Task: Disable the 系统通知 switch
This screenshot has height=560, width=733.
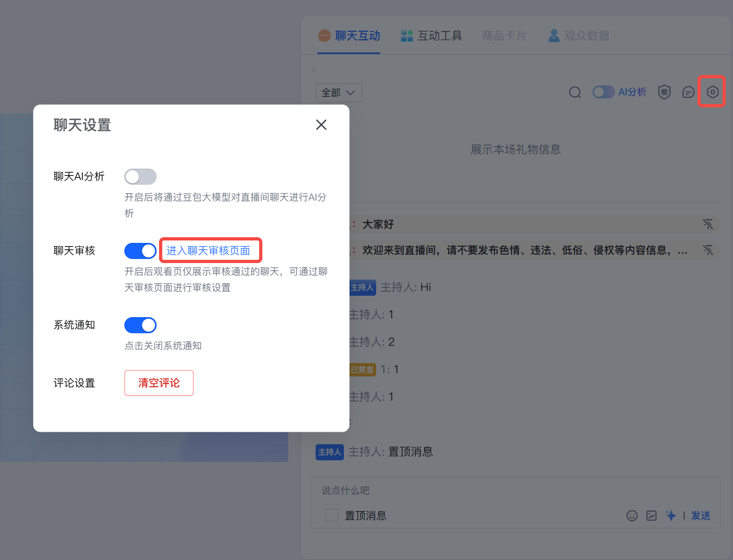Action: point(140,325)
